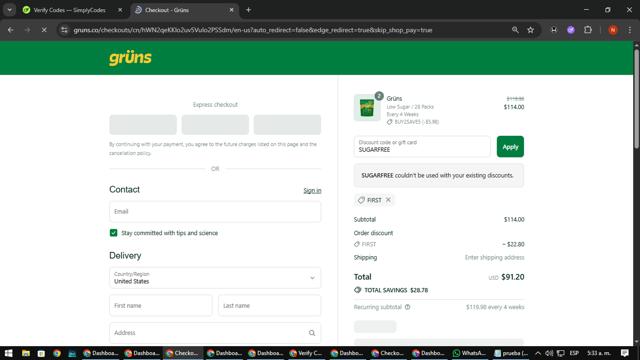Focus the First name field
Image resolution: width=640 pixels, height=360 pixels.
click(161, 305)
